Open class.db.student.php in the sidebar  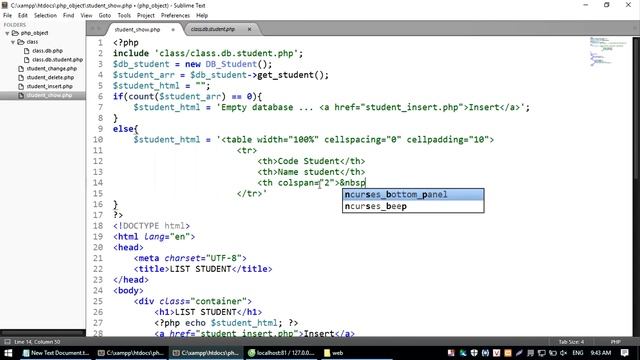(x=57, y=60)
